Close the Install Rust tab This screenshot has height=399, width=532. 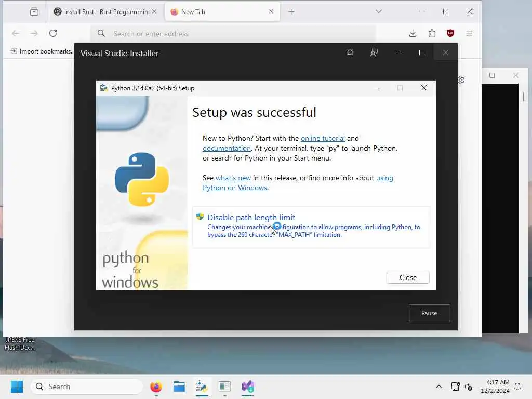tap(154, 11)
